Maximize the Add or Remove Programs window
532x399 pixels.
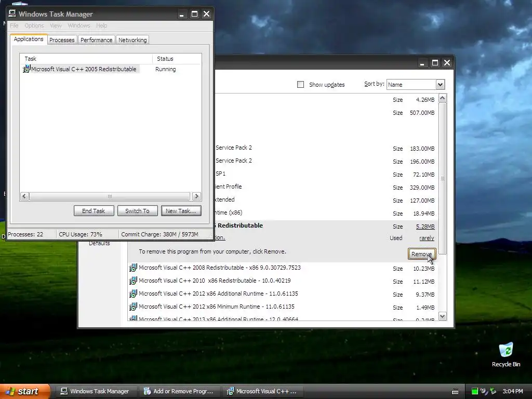435,63
